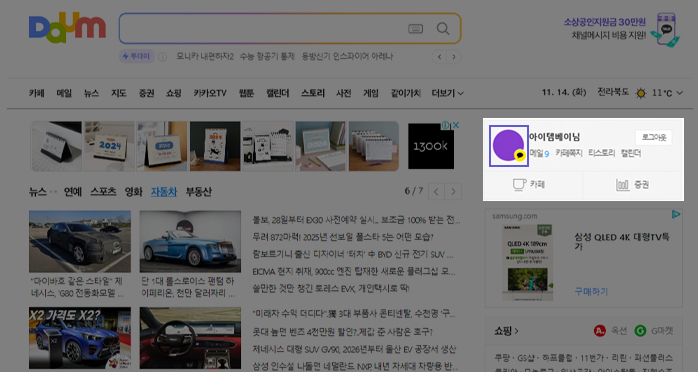The image size is (698, 372).
Task: Open headline 볼보, 28일부터 EX30 사전예약
Action: 356,220
